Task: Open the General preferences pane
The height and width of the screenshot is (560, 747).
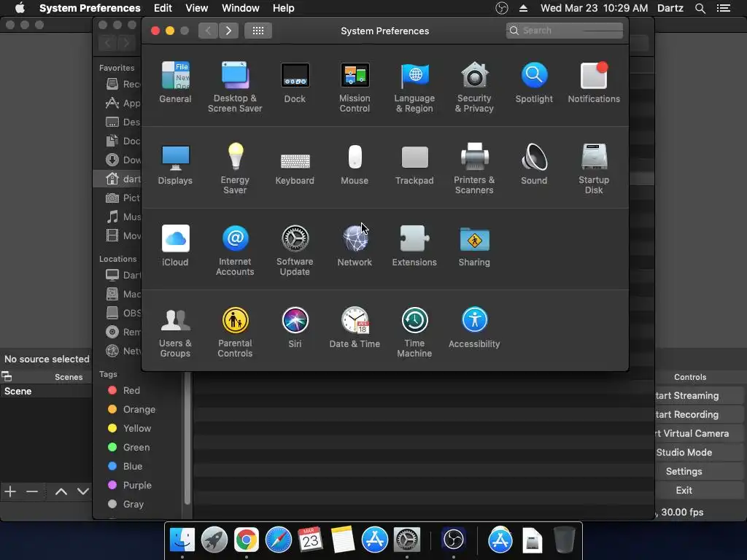Action: [x=175, y=82]
